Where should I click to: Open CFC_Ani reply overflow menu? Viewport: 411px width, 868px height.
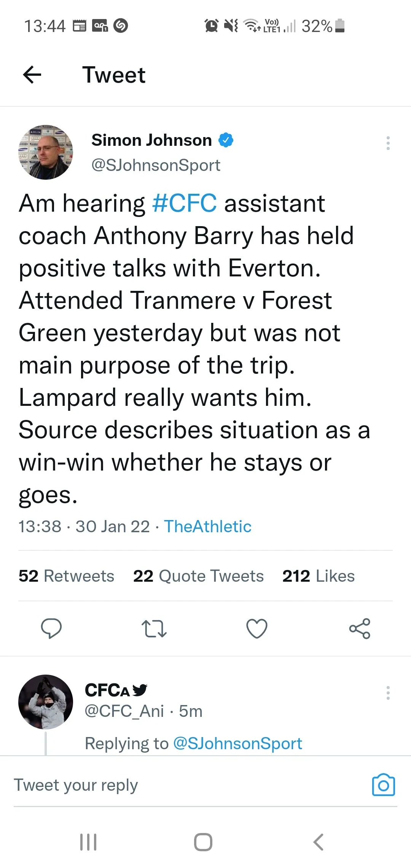(388, 693)
